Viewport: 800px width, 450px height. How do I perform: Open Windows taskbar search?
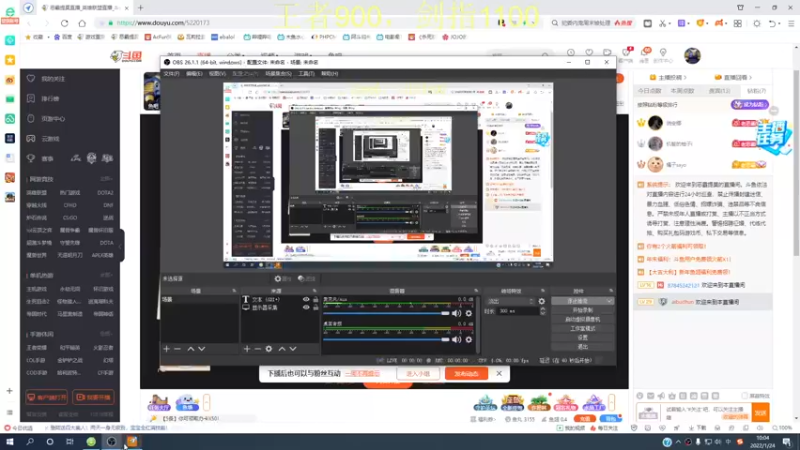[30, 442]
